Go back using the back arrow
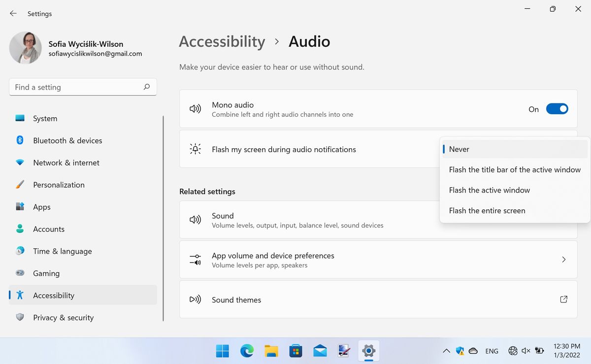This screenshot has width=591, height=364. (13, 14)
